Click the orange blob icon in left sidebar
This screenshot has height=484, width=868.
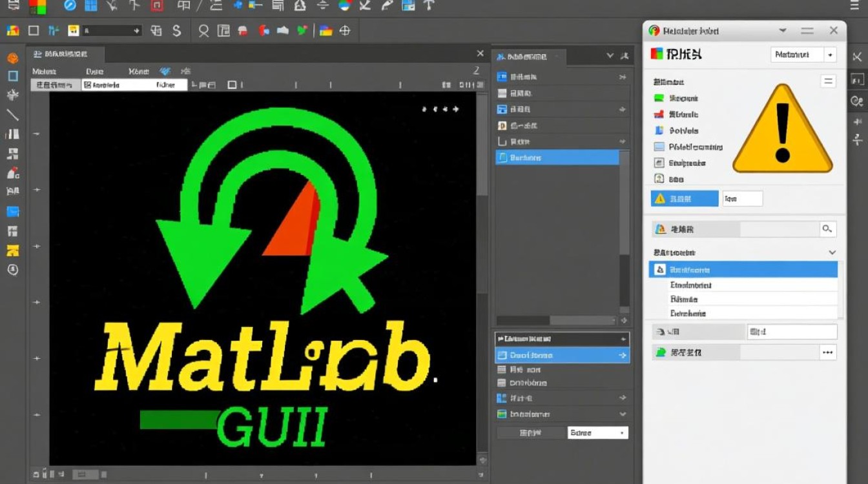(x=12, y=58)
